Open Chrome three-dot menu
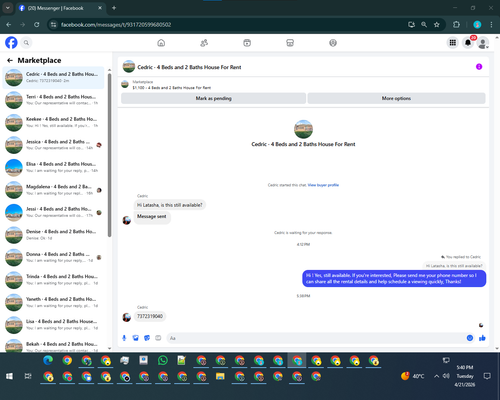The image size is (500, 400). (491, 25)
